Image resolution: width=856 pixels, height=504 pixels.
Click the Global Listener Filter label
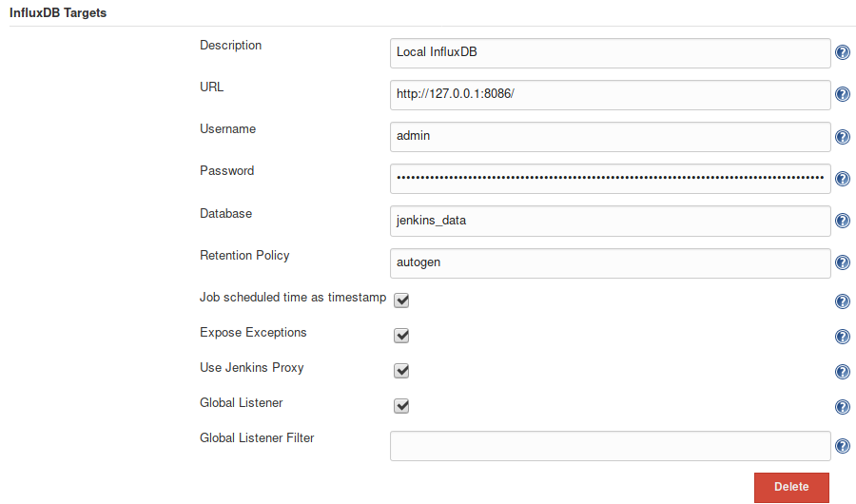[257, 438]
